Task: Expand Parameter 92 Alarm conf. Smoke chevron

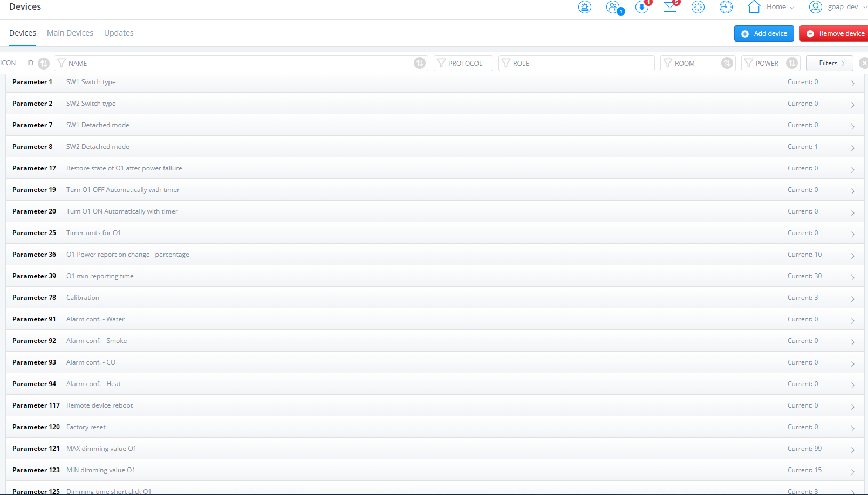Action: point(852,342)
